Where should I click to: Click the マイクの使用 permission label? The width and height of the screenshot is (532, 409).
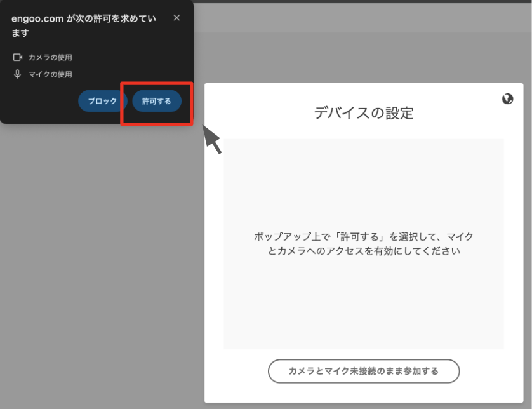pos(50,74)
